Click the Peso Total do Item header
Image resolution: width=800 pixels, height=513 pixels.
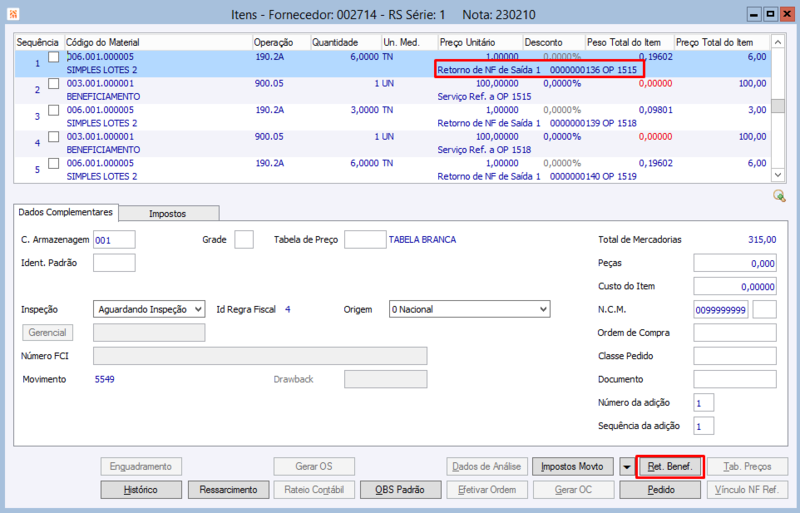tap(630, 42)
